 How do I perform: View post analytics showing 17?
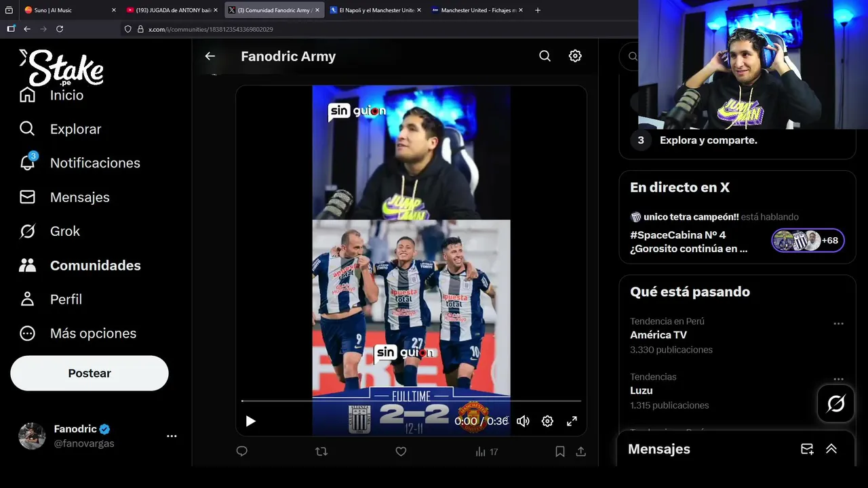(486, 451)
